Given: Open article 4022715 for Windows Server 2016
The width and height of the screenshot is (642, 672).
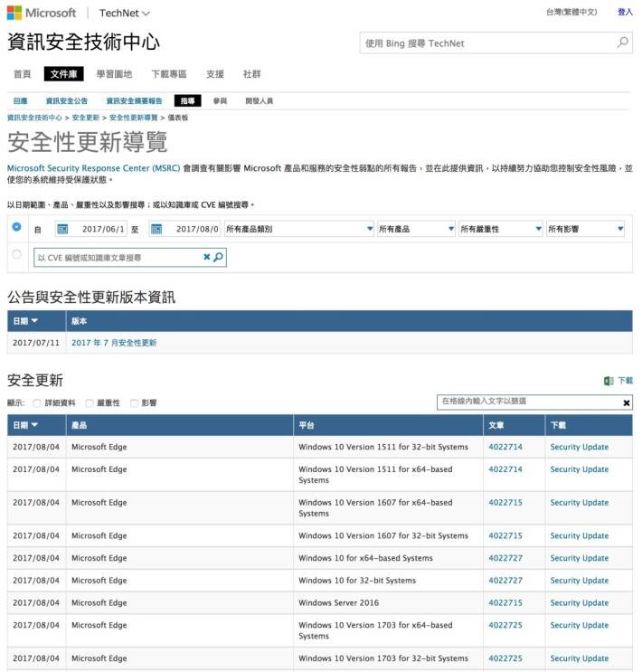Looking at the screenshot, I should tap(505, 602).
